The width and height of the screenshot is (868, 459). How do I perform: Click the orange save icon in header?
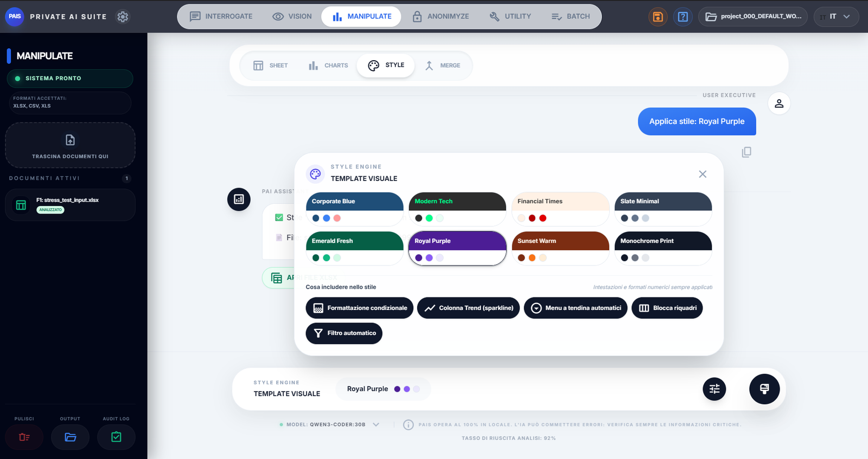coord(658,17)
